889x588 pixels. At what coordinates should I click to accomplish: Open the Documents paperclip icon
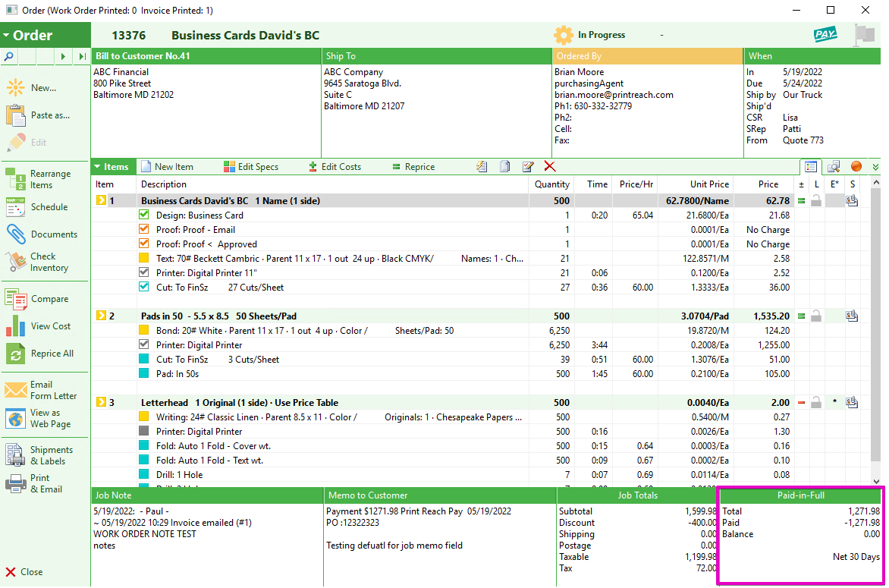15,234
